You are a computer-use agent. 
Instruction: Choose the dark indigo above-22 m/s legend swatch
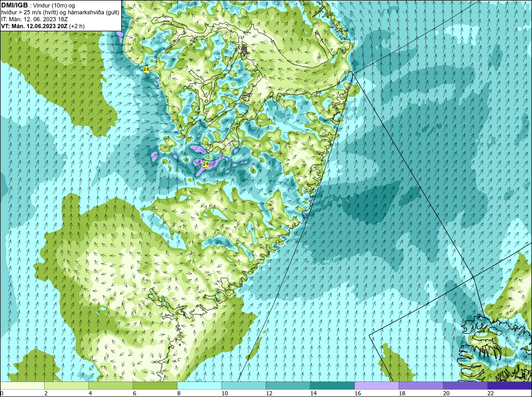(x=510, y=386)
